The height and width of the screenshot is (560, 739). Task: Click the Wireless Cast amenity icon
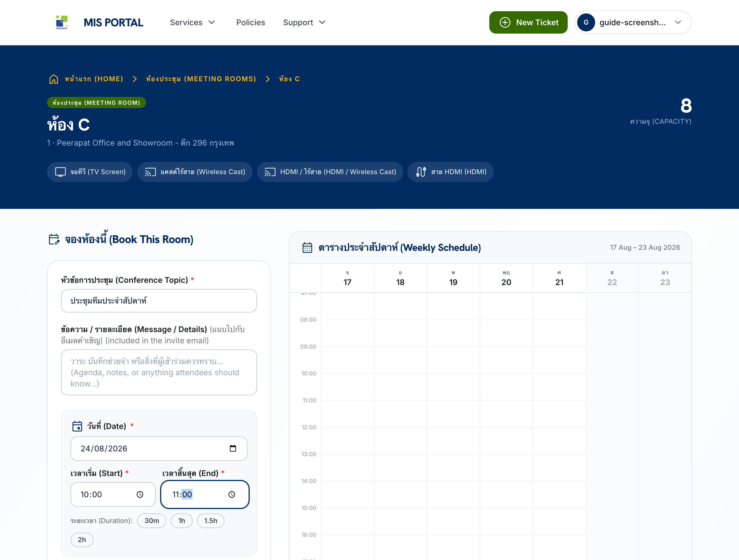[x=150, y=172]
